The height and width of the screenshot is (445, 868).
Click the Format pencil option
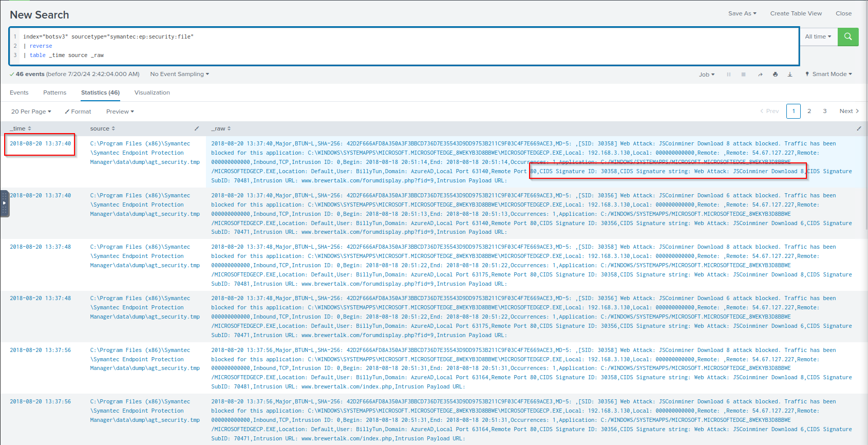(x=78, y=112)
